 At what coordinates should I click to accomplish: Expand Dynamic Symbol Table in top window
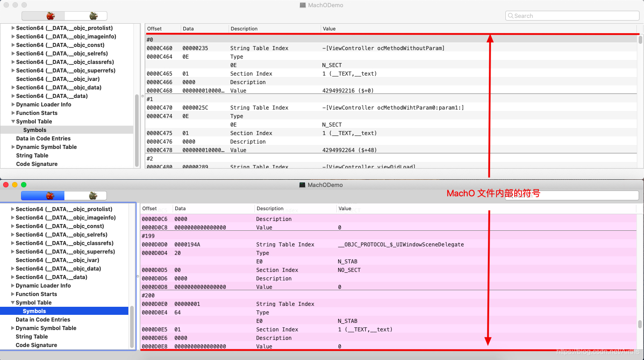coord(13,147)
